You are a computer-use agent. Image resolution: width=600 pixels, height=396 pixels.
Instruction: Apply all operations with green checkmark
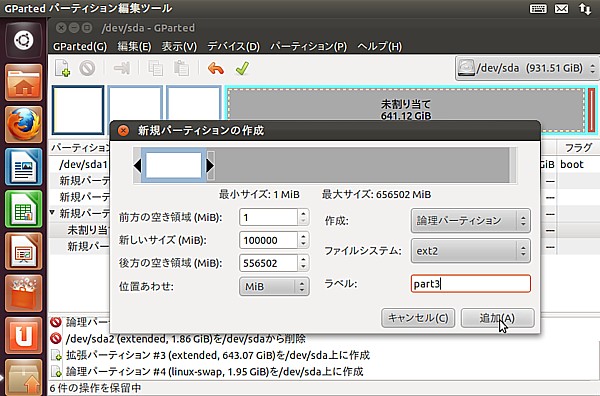coord(243,68)
